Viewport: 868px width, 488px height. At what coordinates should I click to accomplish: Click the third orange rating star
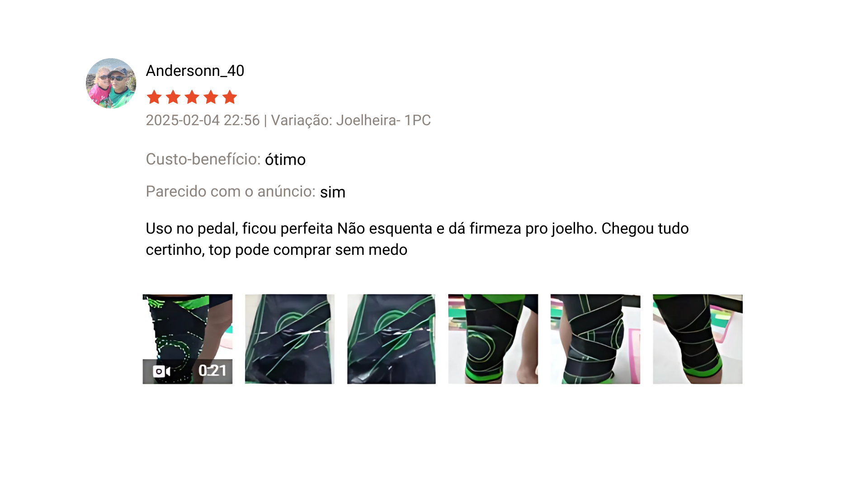pos(192,97)
